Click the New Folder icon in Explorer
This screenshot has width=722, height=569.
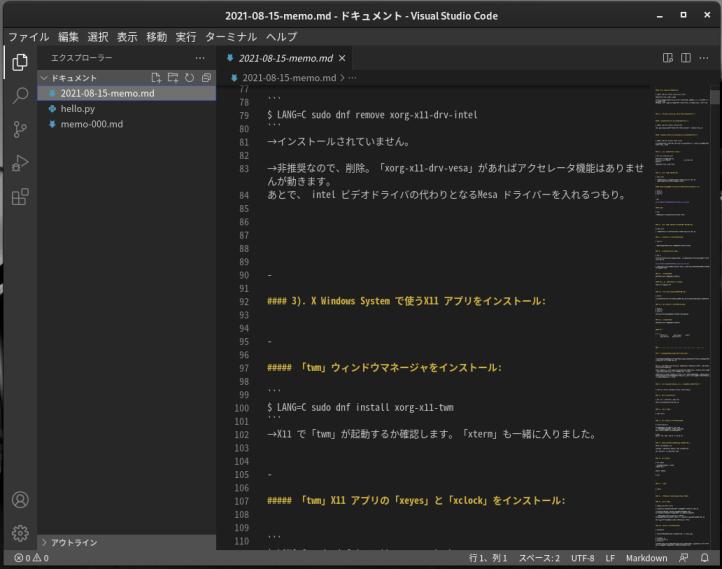[x=173, y=77]
